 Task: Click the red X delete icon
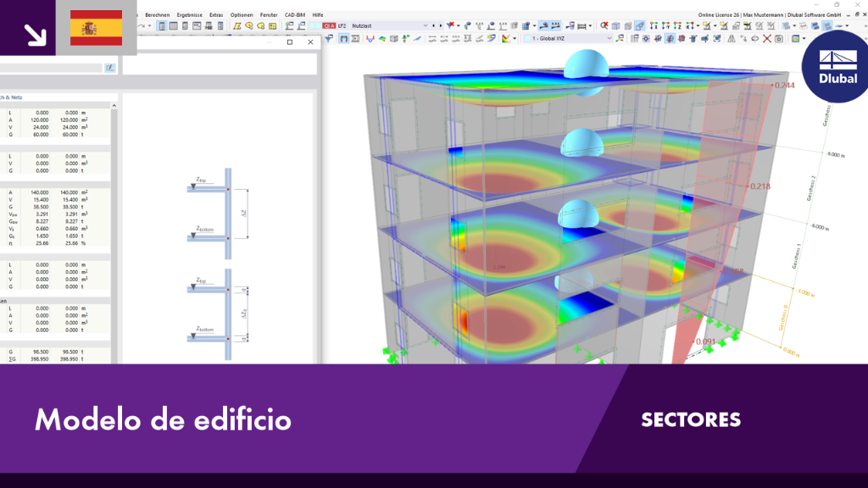pyautogui.click(x=766, y=39)
